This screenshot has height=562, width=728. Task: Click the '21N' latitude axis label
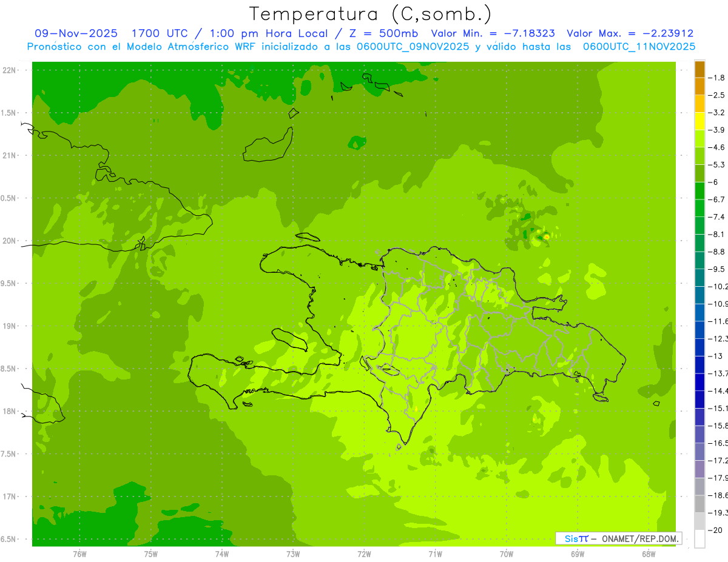10,156
